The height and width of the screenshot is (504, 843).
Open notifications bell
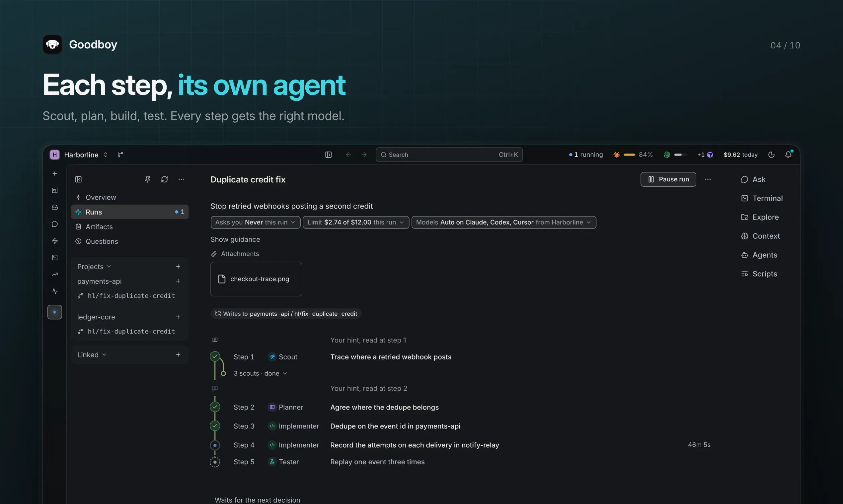[x=788, y=155]
